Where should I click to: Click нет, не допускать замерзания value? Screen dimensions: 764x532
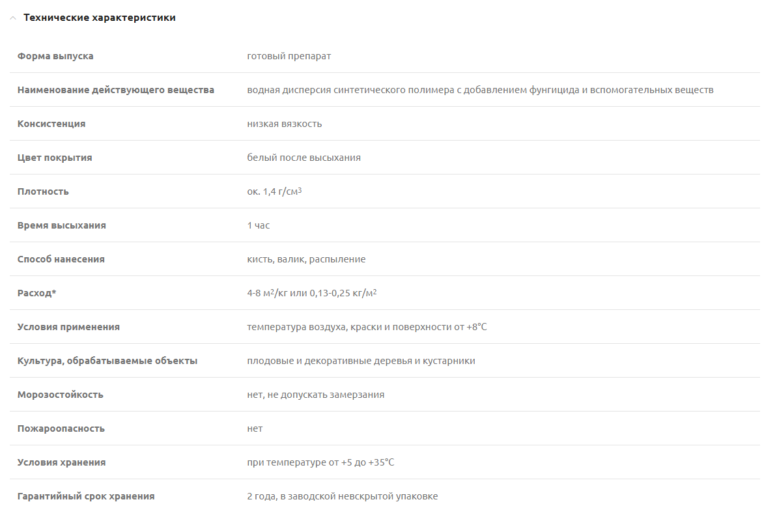(315, 395)
